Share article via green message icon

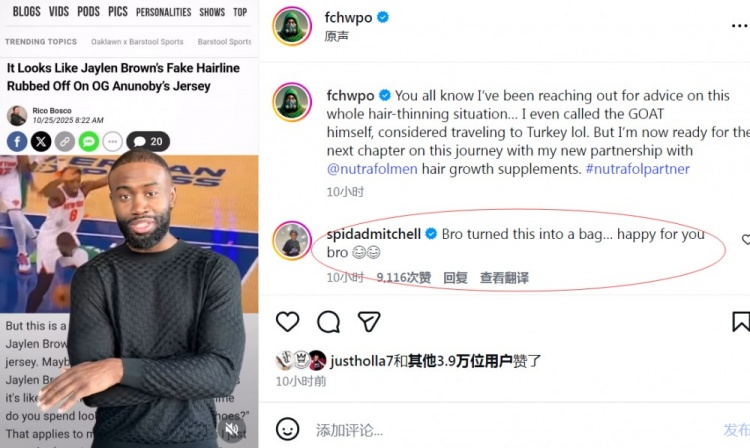point(88,142)
